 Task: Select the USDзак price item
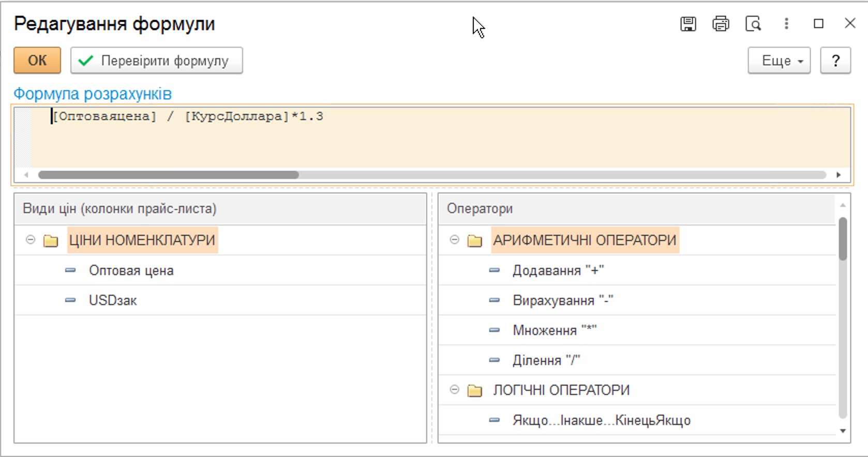click(113, 300)
